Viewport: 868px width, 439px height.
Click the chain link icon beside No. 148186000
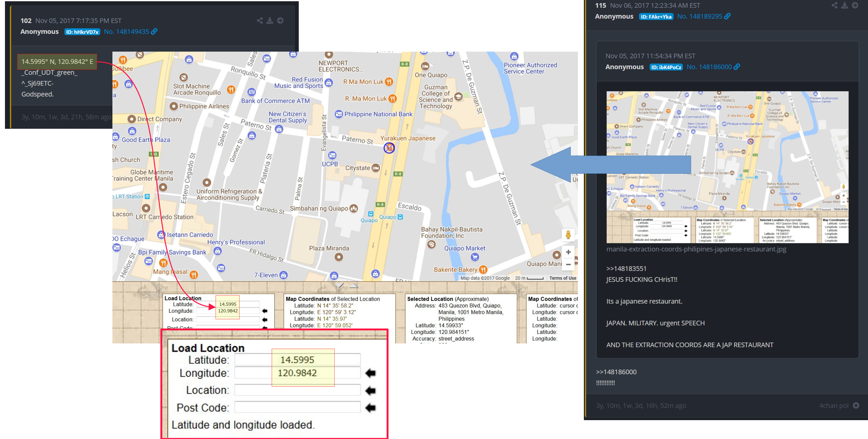(x=737, y=67)
